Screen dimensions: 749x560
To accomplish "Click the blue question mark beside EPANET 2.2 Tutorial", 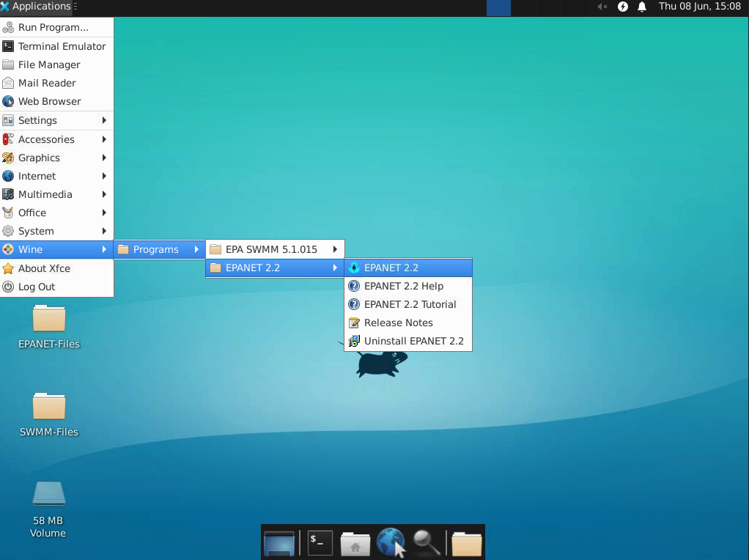I will point(354,304).
